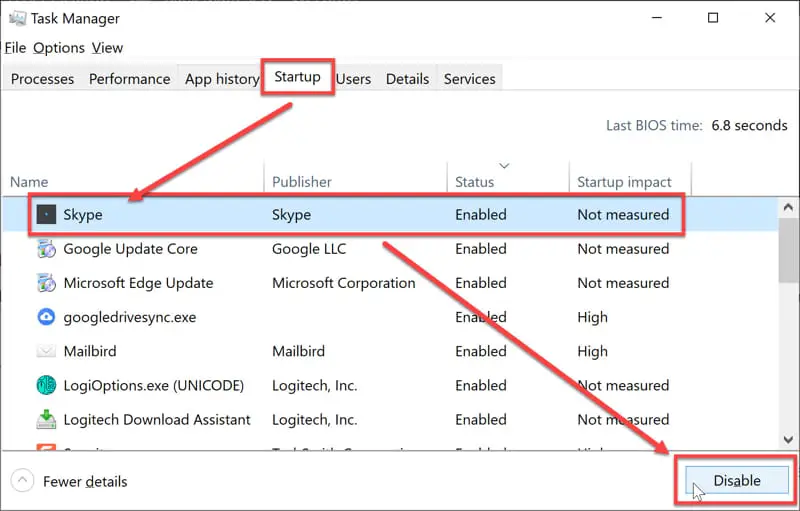The height and width of the screenshot is (511, 800).
Task: Click the Logitech Download Assistant icon
Action: 46,419
